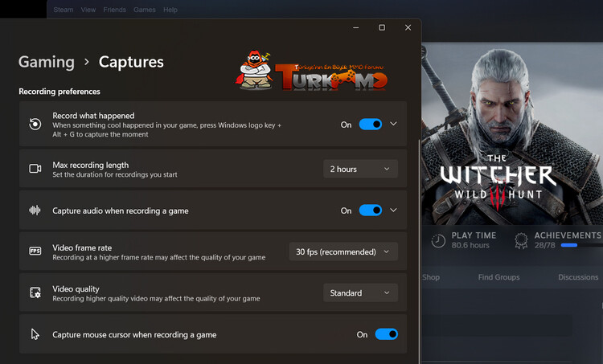The height and width of the screenshot is (364, 603).
Task: Open the Shop link in Steam
Action: pyautogui.click(x=431, y=277)
